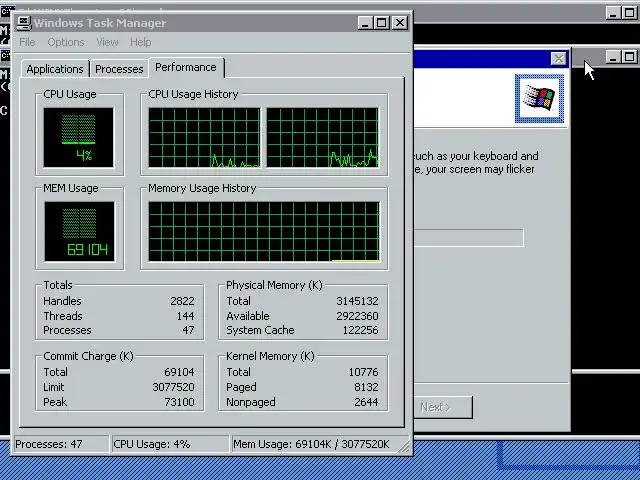The height and width of the screenshot is (480, 640).
Task: Click the left CPU Usage History graph
Action: click(x=204, y=138)
